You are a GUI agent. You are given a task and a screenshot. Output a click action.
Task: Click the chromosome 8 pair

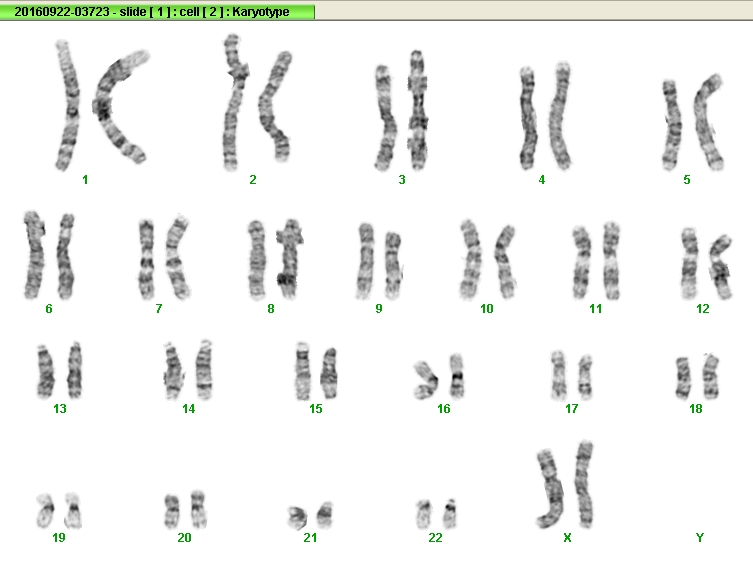click(276, 259)
